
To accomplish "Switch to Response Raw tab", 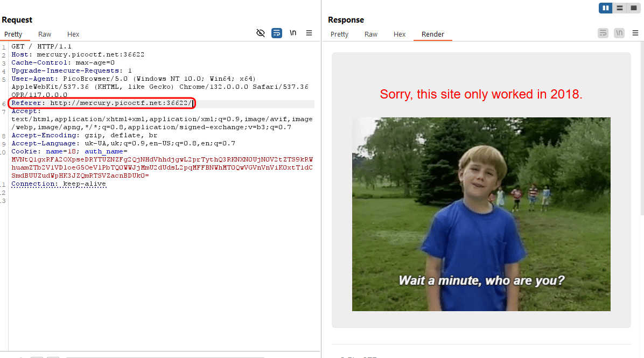I will click(371, 34).
